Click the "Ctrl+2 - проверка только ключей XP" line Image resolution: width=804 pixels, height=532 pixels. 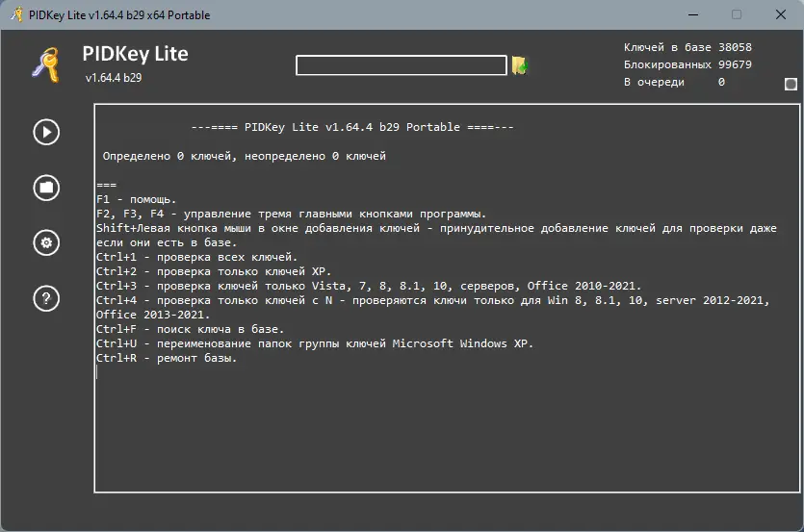(x=214, y=271)
